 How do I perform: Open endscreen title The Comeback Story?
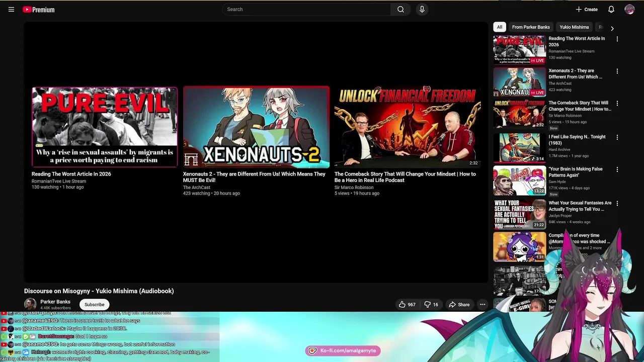pyautogui.click(x=405, y=177)
